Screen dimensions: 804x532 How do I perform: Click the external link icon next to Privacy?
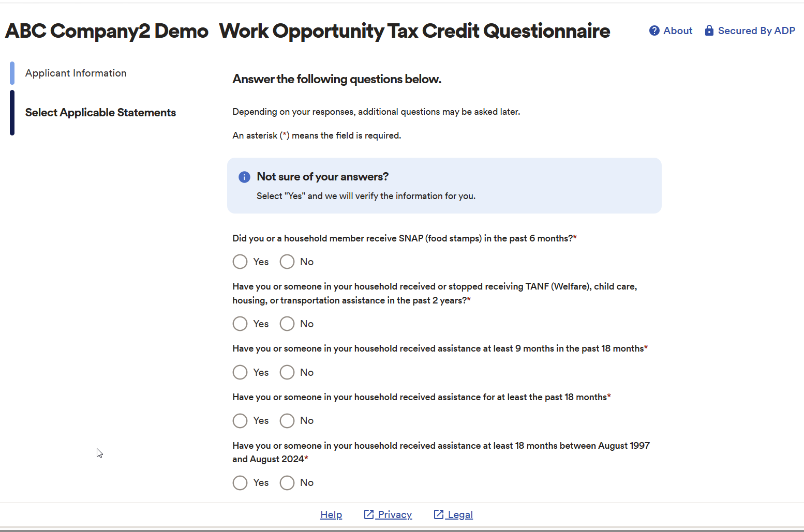point(369,514)
